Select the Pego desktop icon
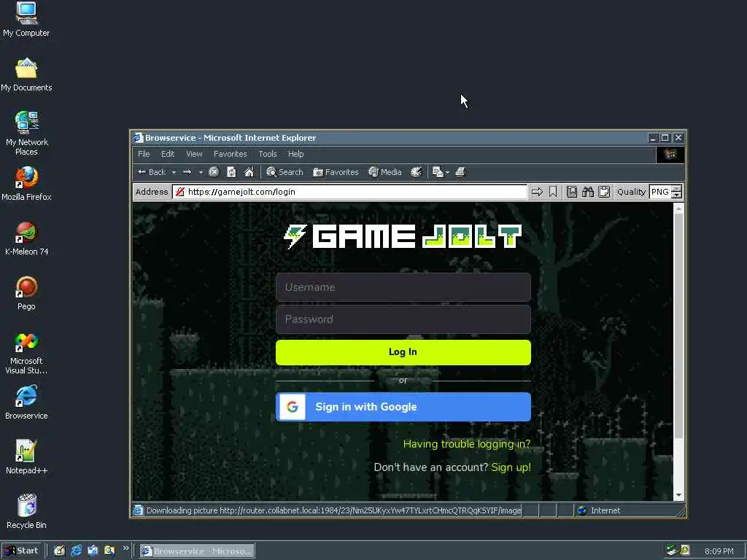This screenshot has height=560, width=747. [26, 294]
